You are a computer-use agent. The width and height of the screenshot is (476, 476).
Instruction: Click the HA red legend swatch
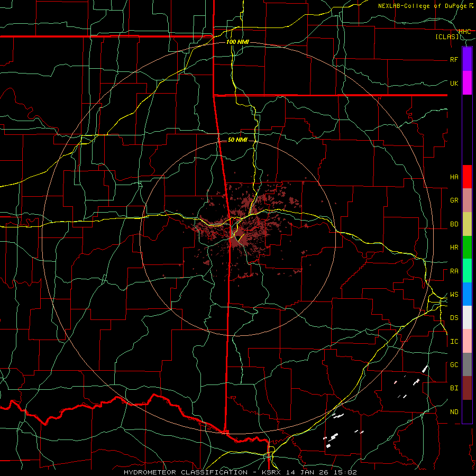[467, 177]
